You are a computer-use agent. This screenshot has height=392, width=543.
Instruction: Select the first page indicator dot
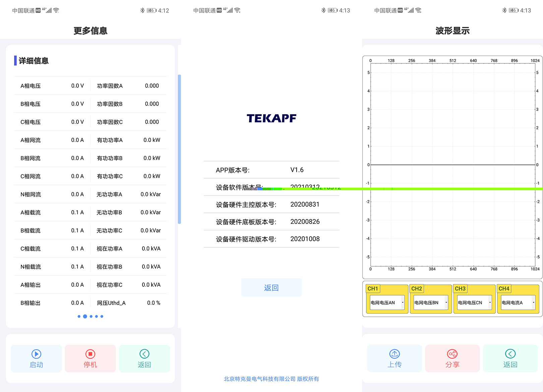pyautogui.click(x=79, y=316)
